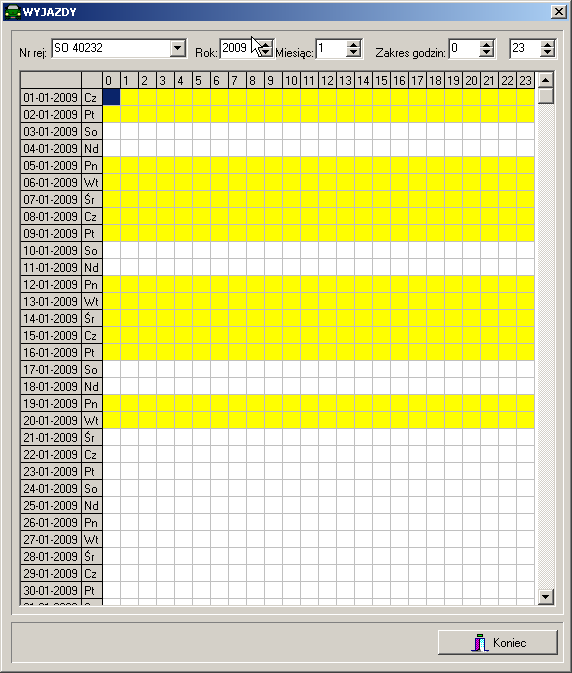Decrease the Miesiąc month value
The width and height of the screenshot is (572, 673).
tap(353, 52)
